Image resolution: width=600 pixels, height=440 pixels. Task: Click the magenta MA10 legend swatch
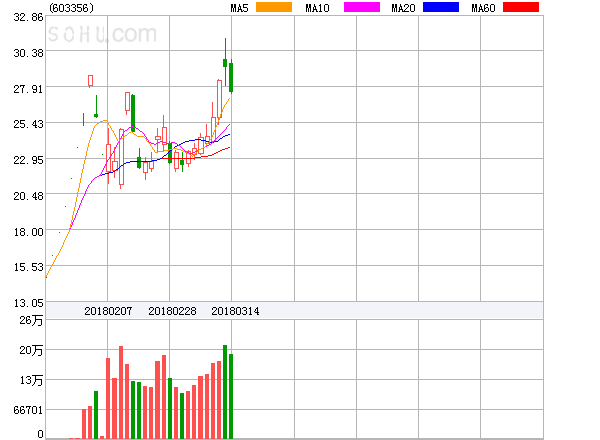pyautogui.click(x=362, y=7)
